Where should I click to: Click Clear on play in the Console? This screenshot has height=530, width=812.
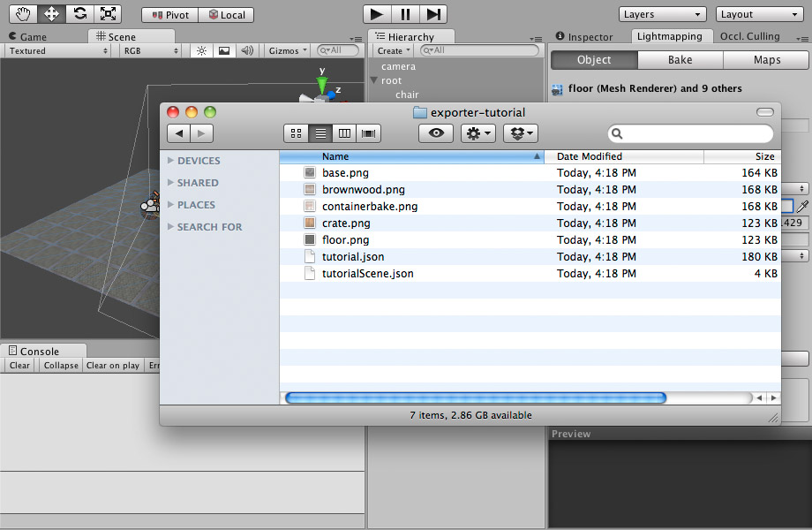pos(112,365)
